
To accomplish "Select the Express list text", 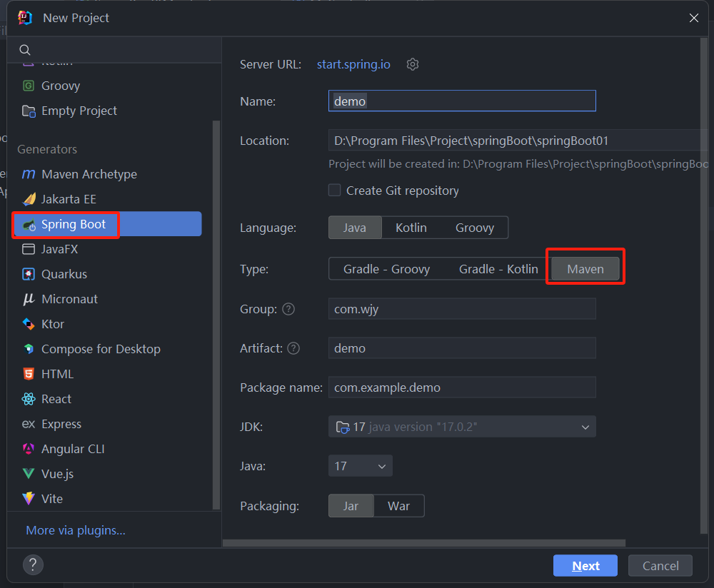I will tap(61, 424).
